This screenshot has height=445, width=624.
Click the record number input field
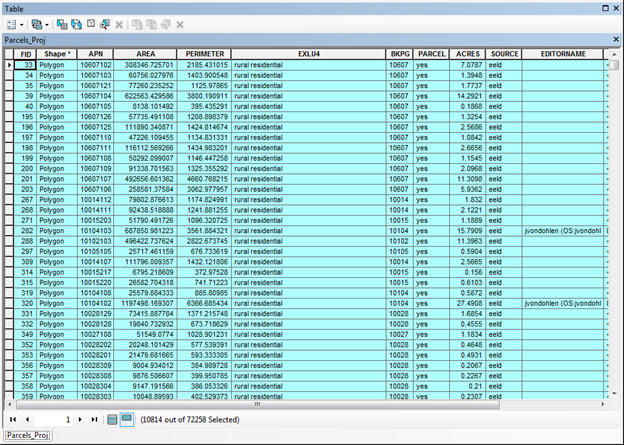coord(53,420)
